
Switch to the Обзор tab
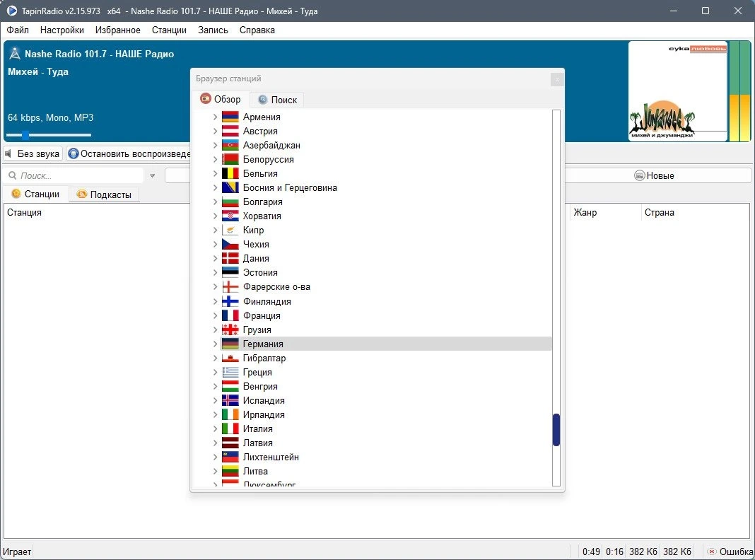click(221, 99)
